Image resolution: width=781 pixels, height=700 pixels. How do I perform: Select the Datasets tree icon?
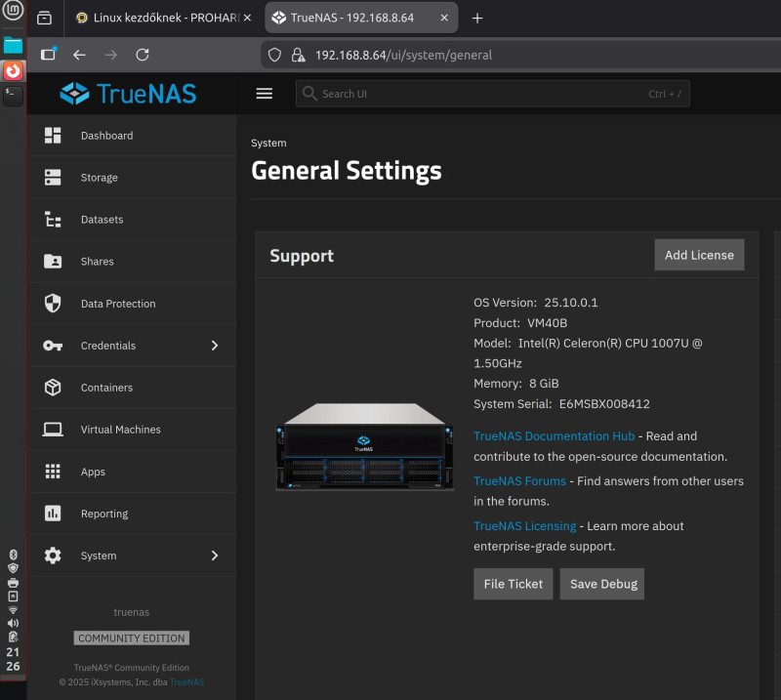click(x=53, y=220)
